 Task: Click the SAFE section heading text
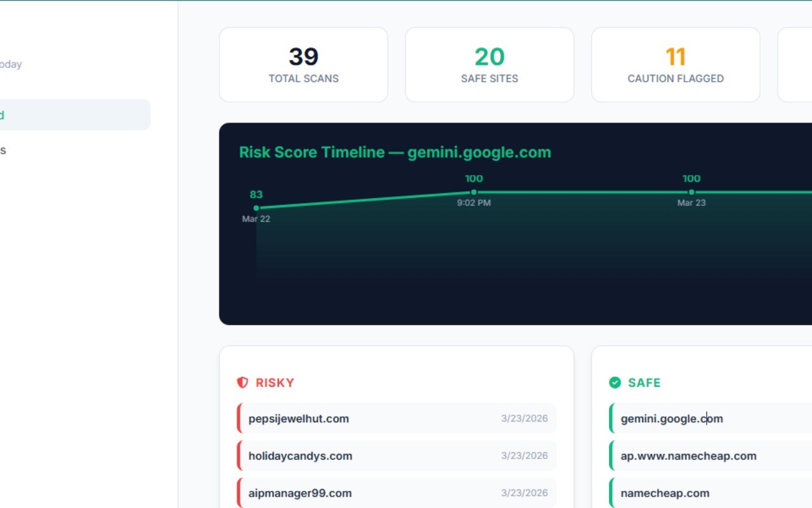click(645, 383)
